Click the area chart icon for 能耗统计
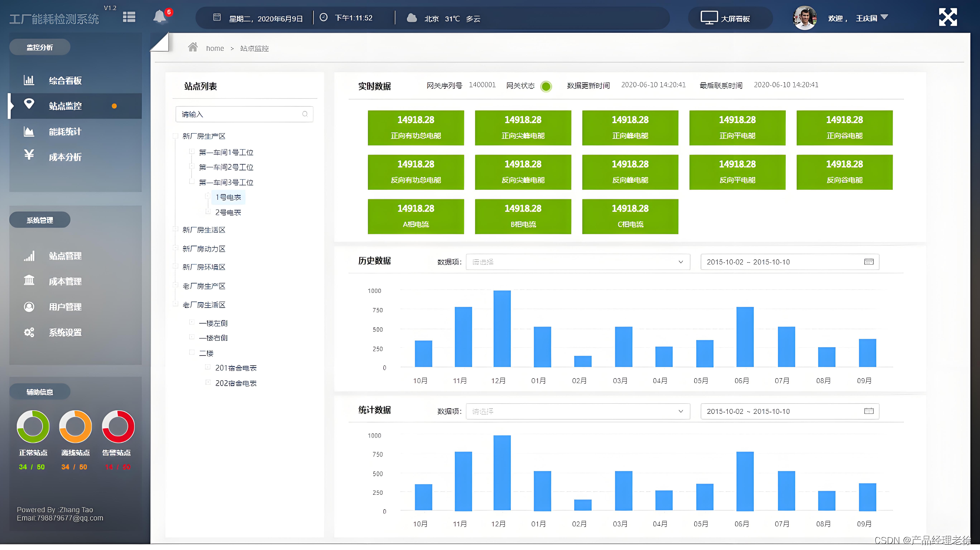Screen dimensions: 980x550 (x=29, y=131)
